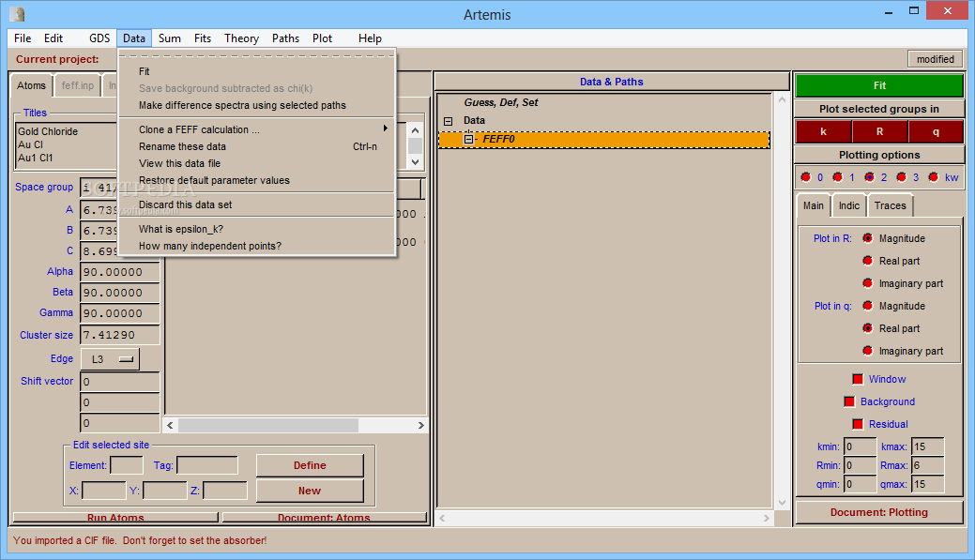The width and height of the screenshot is (975, 560).
Task: Click Document: Plotting button
Action: [879, 512]
